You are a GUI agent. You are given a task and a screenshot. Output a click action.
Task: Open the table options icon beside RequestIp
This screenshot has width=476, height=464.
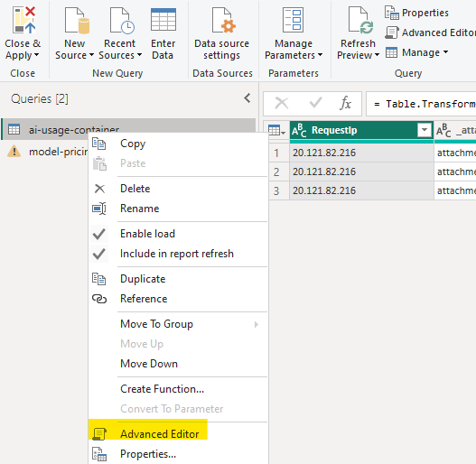tap(276, 130)
